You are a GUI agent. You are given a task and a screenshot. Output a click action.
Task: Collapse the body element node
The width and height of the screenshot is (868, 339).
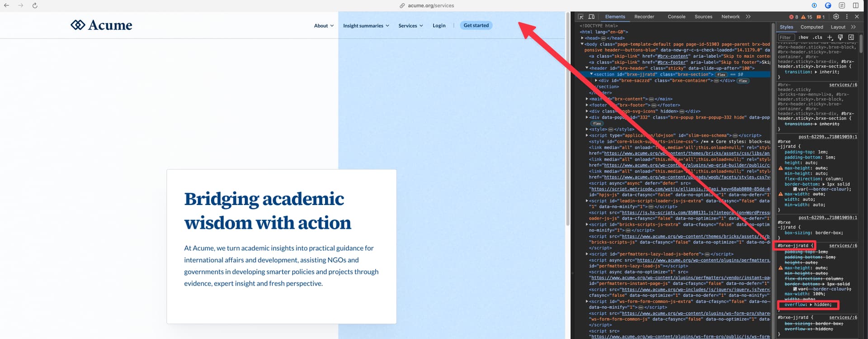[582, 44]
